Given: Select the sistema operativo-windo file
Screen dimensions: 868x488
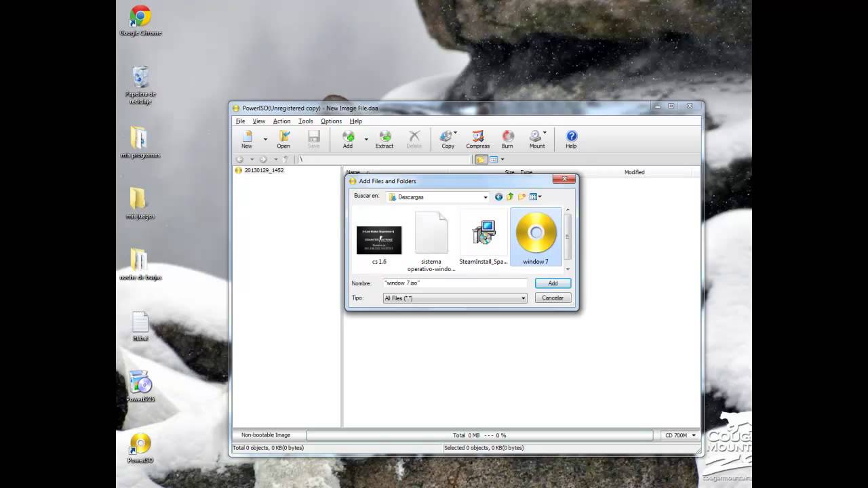Looking at the screenshot, I should [x=431, y=241].
